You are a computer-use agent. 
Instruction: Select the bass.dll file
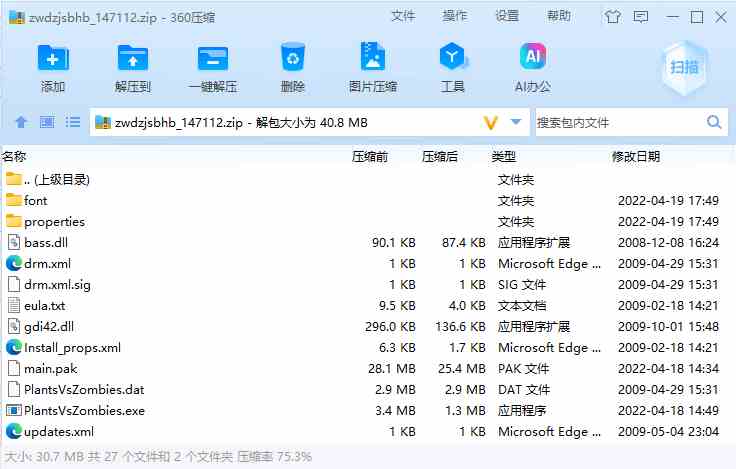(x=368, y=243)
